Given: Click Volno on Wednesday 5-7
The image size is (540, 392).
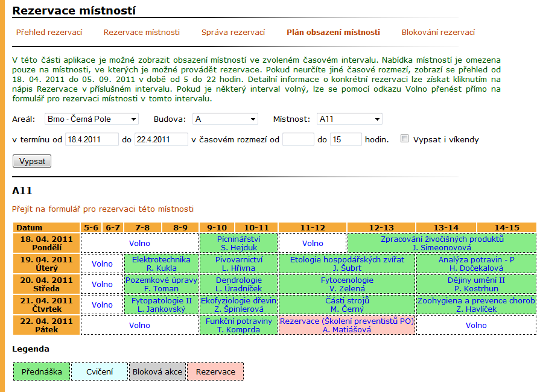Looking at the screenshot, I should [x=102, y=284].
